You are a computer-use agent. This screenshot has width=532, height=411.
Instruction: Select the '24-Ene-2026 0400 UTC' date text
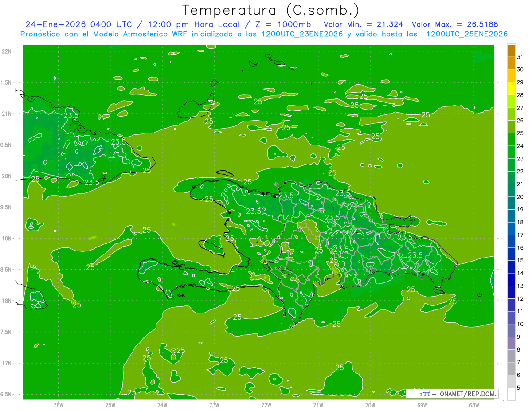79,24
